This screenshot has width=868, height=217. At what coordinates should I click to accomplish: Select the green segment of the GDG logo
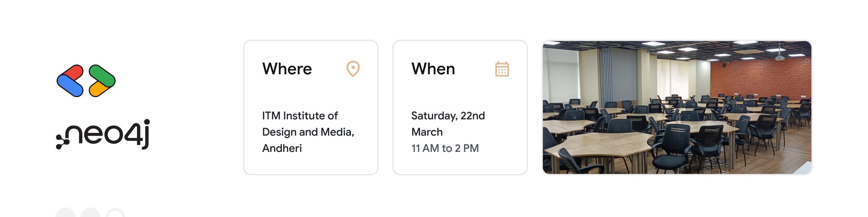102,76
